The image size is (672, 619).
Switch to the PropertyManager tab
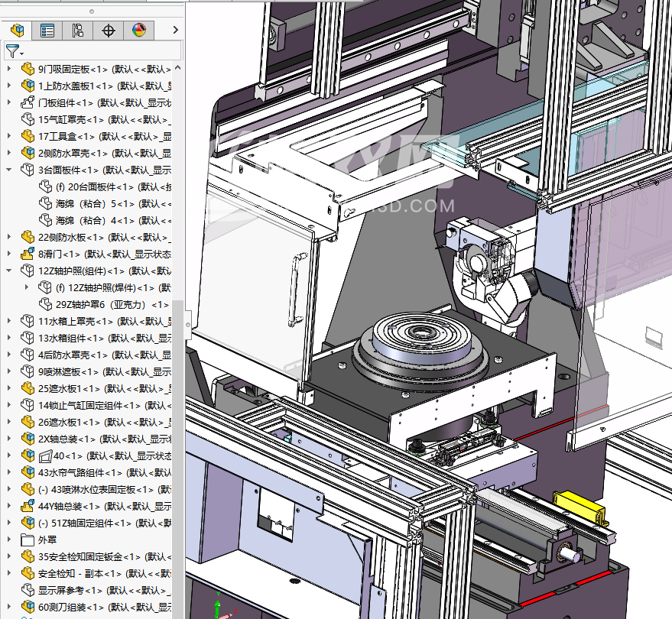click(x=47, y=31)
